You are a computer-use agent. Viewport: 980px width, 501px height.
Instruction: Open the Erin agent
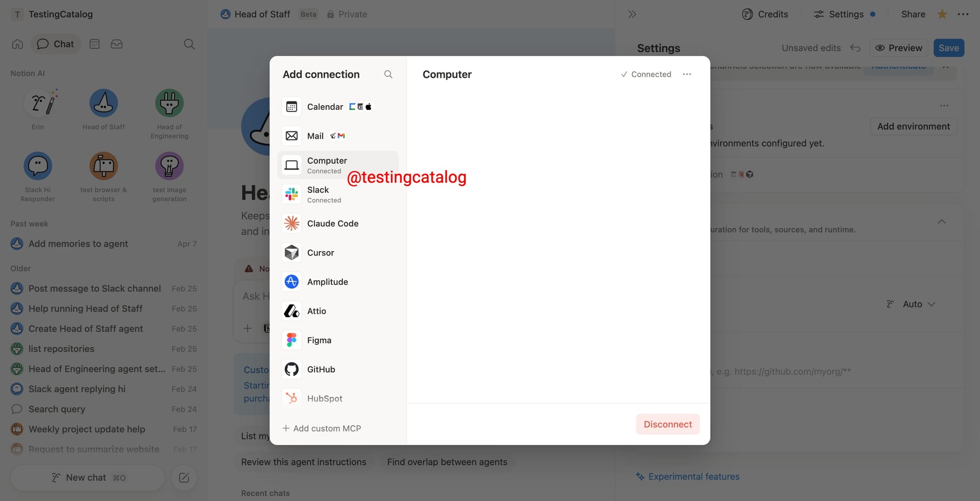38,110
